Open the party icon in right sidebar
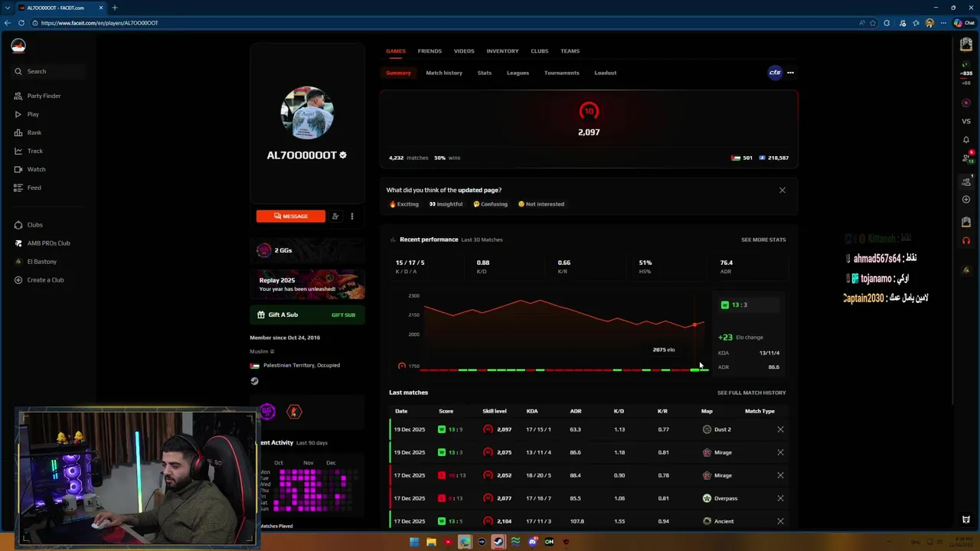980x551 pixels. 966,181
